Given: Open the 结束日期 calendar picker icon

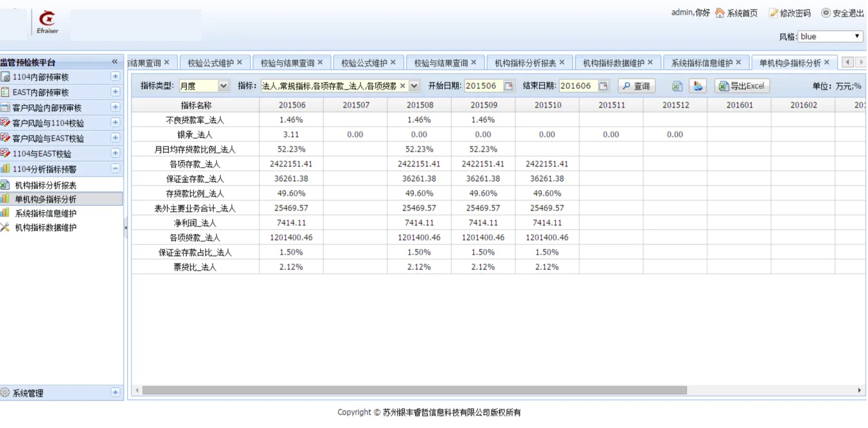Looking at the screenshot, I should pos(603,86).
